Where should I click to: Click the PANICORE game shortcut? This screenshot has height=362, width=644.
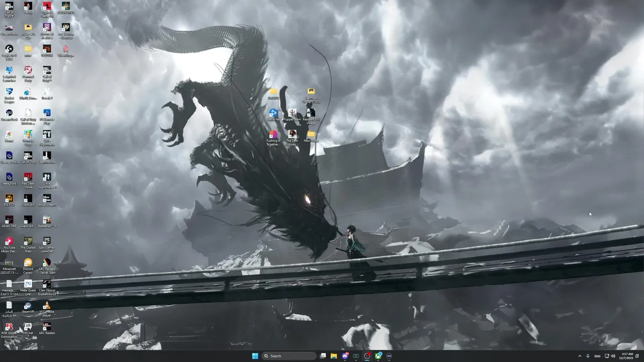[9, 222]
